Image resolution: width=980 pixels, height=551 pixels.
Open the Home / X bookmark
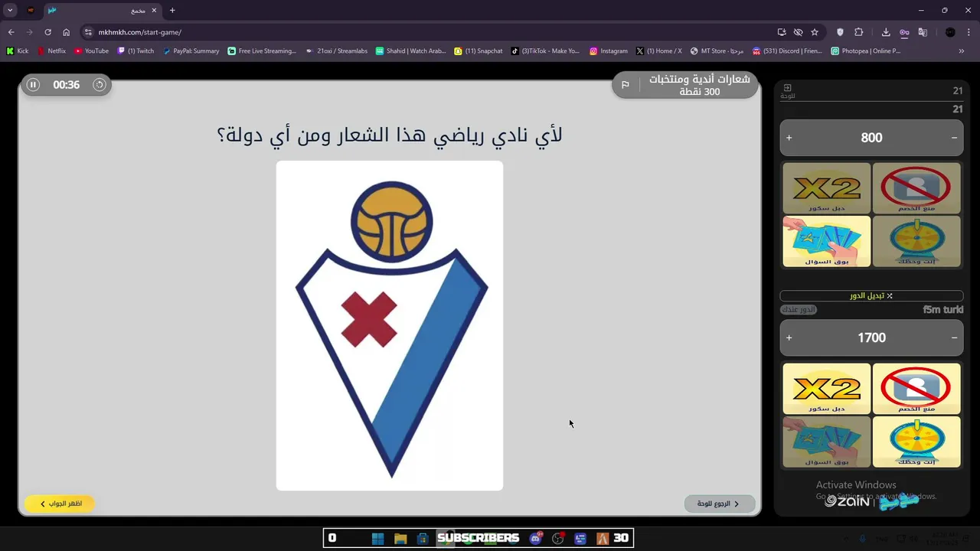pyautogui.click(x=659, y=51)
